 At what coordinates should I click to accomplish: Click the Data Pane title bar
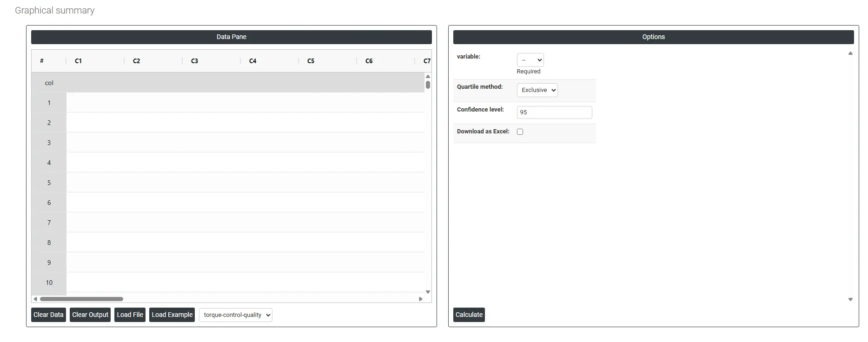(232, 37)
